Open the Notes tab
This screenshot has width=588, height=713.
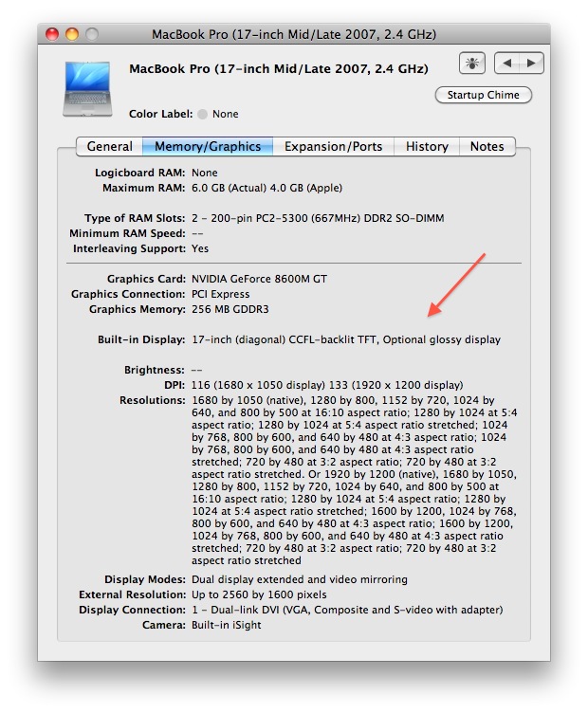click(x=487, y=146)
